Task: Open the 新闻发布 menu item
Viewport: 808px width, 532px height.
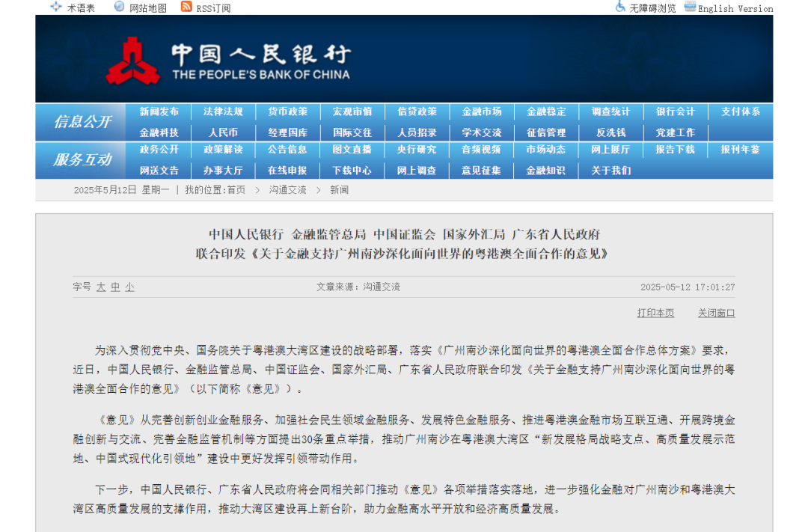Action: pos(159,112)
